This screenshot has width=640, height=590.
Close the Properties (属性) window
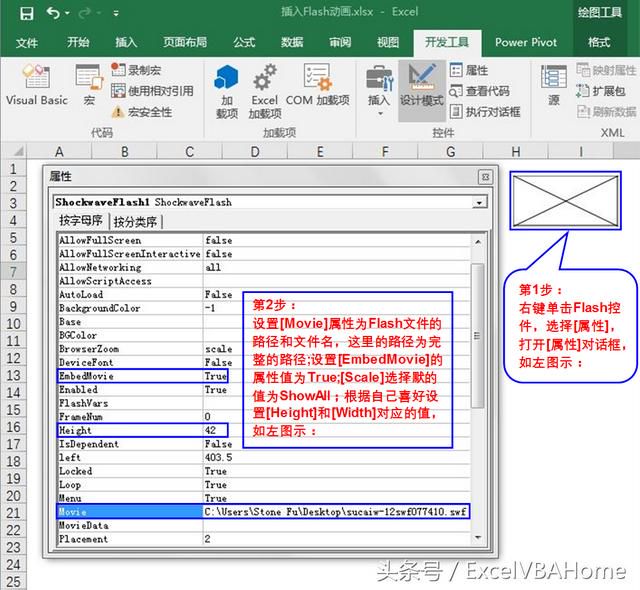click(485, 177)
